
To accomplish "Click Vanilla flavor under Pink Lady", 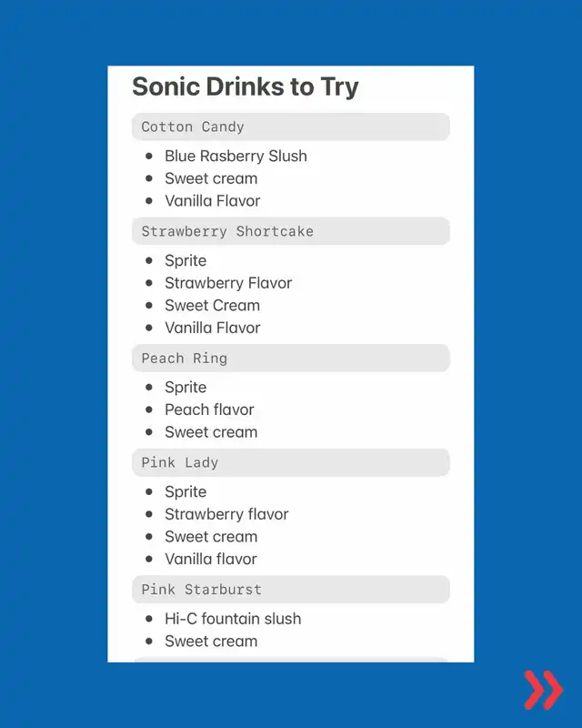I will pos(211,559).
